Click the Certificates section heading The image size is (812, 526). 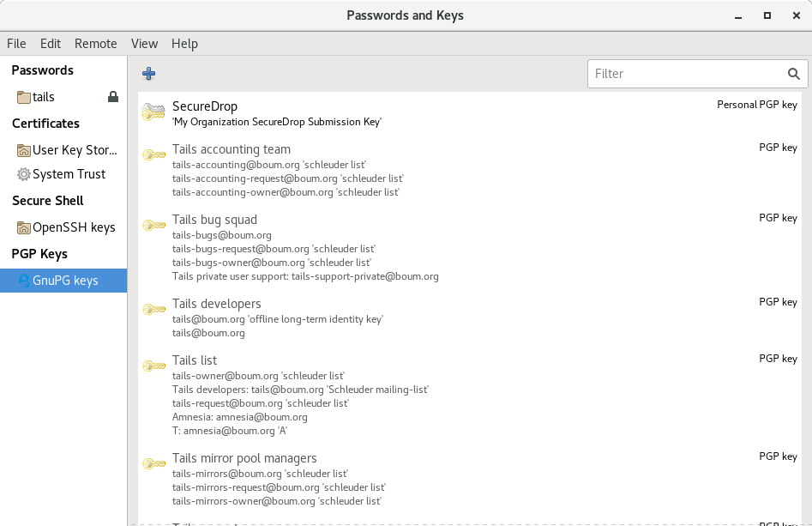[45, 124]
